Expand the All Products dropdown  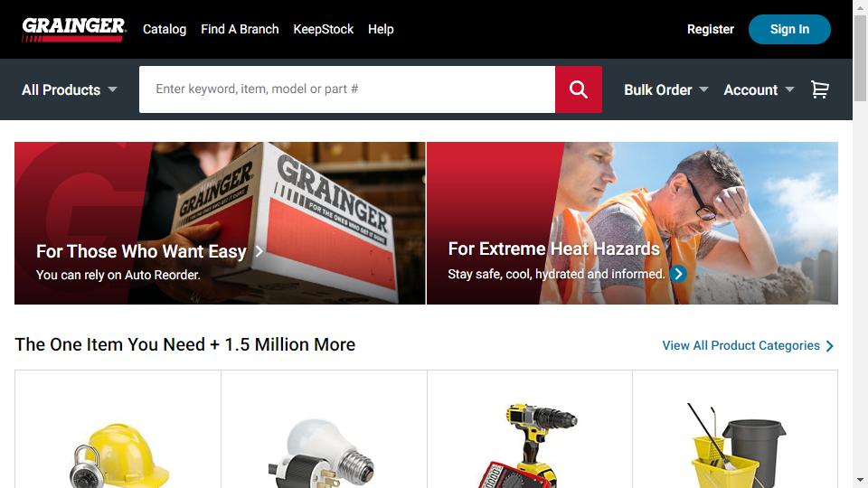click(70, 89)
